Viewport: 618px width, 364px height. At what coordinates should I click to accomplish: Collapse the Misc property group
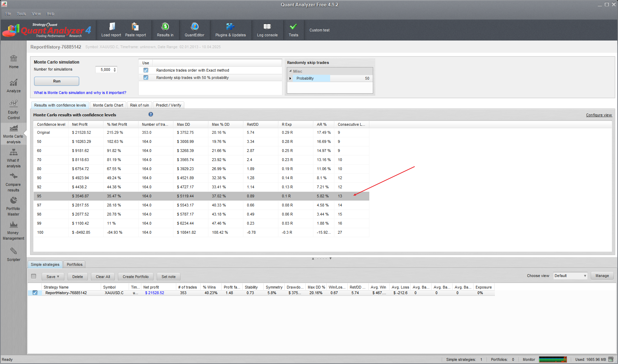coord(290,71)
